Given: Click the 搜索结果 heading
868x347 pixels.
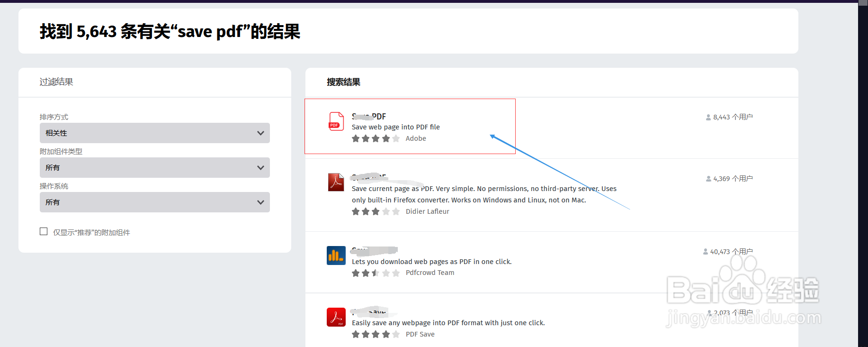Looking at the screenshot, I should coord(343,82).
